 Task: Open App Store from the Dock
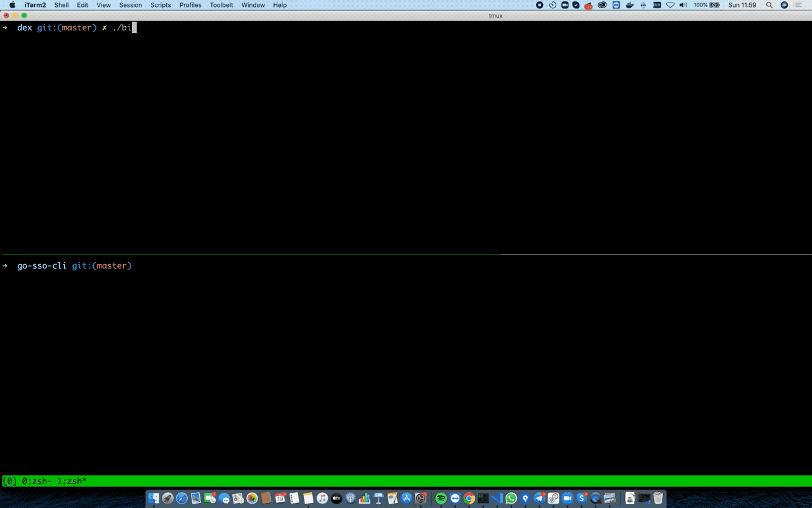[407, 498]
